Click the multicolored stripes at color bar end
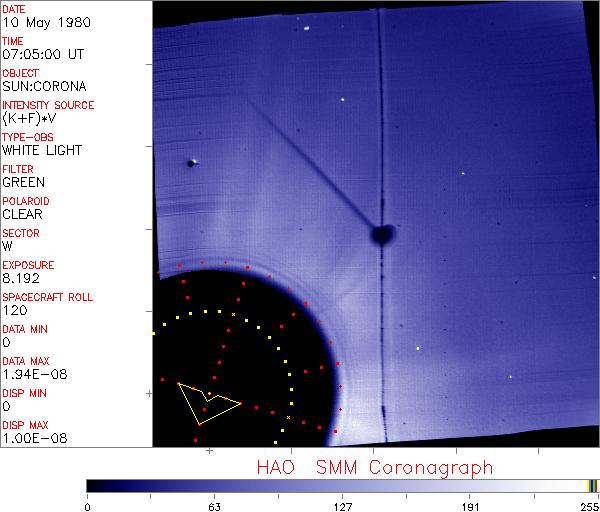 coord(592,486)
